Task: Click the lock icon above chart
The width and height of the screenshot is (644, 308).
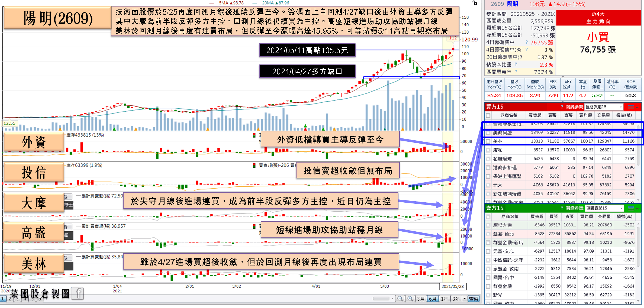Action: (x=475, y=3)
